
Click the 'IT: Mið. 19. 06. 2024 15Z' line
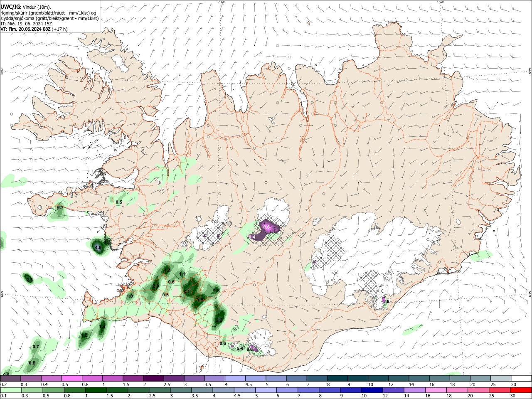click(26, 24)
